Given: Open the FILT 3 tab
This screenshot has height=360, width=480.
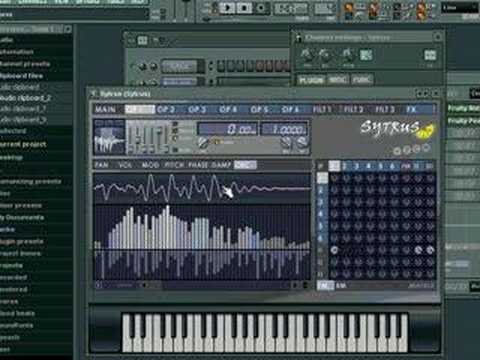Looking at the screenshot, I should tap(385, 110).
